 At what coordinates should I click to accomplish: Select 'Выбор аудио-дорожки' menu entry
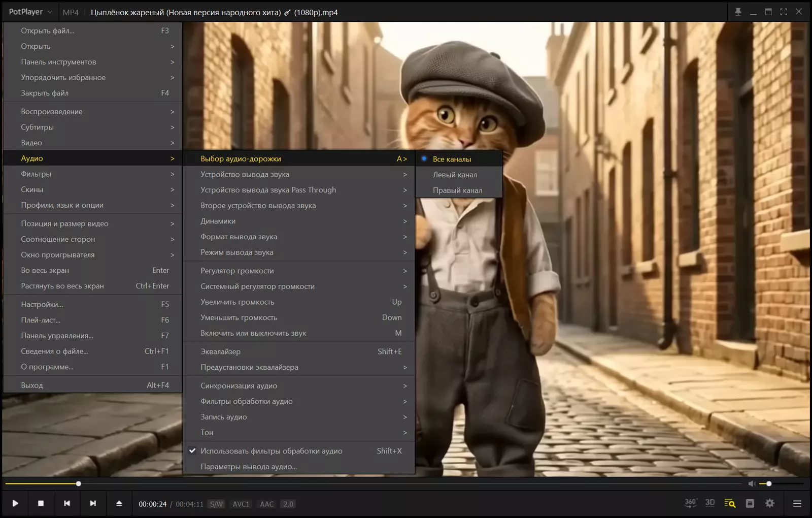pos(299,158)
